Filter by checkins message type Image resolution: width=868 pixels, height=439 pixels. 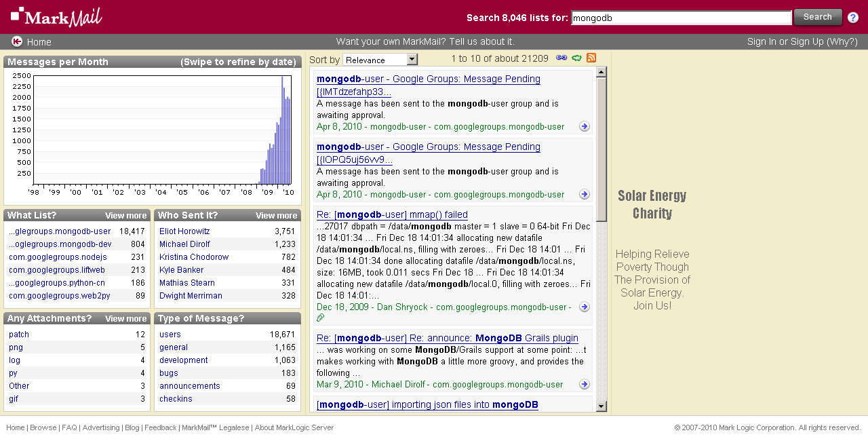176,399
